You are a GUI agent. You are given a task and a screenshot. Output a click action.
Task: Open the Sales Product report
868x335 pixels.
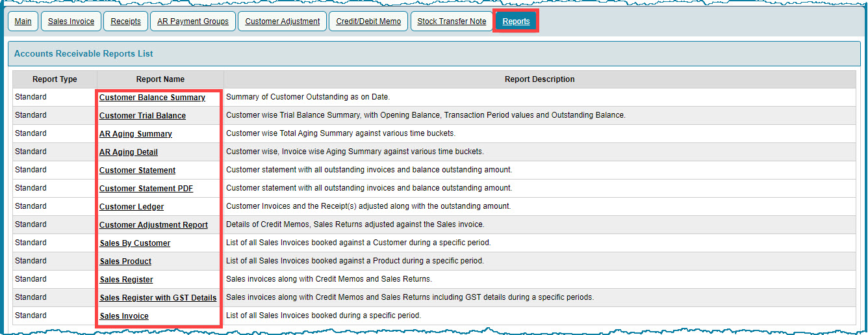[x=125, y=261]
